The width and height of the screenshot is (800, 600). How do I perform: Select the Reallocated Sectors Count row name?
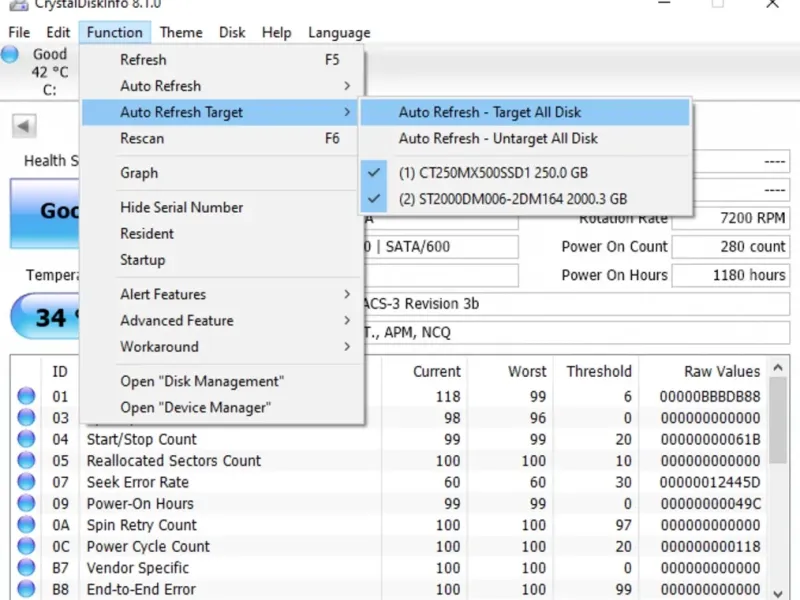pos(174,461)
